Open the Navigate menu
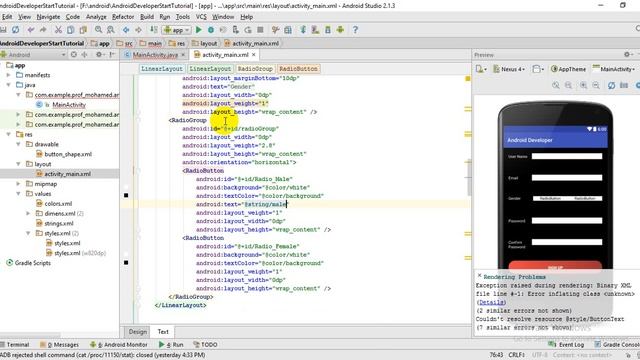 click(x=48, y=17)
